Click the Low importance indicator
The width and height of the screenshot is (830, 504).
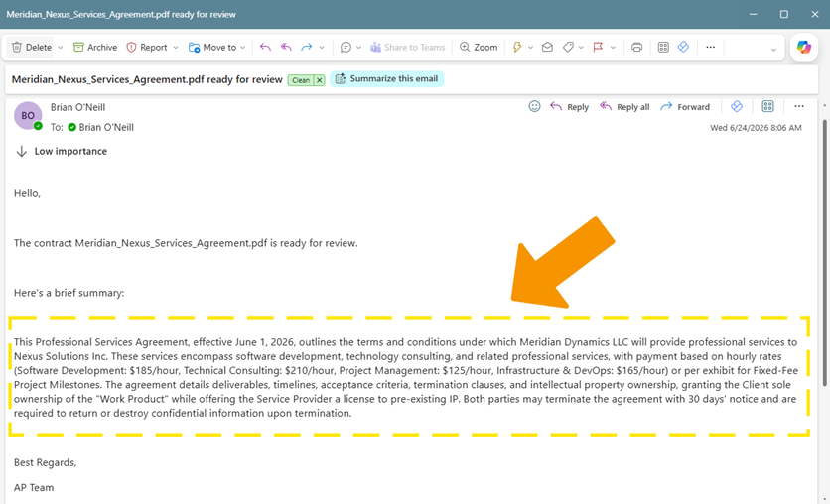pos(62,151)
